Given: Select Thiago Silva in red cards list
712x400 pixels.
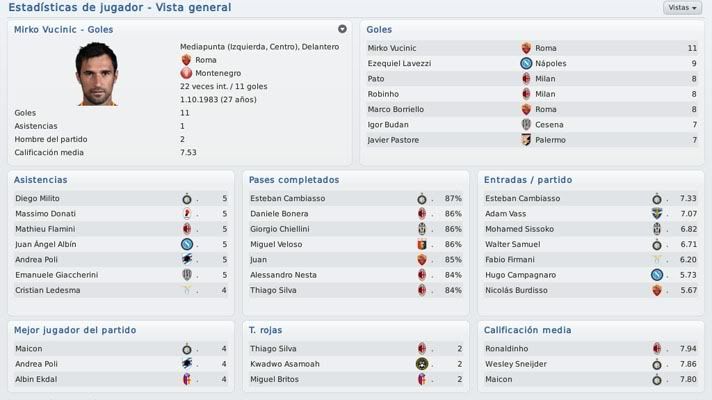Looking at the screenshot, I should click(x=273, y=349).
